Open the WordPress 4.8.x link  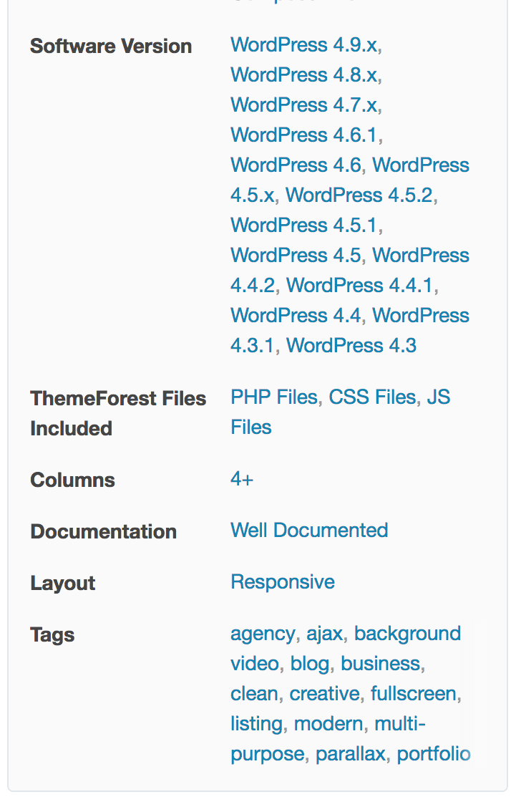pyautogui.click(x=303, y=75)
